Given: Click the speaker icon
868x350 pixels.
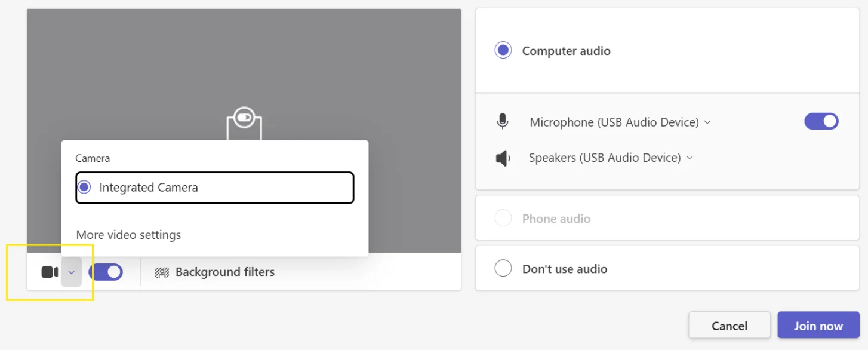Looking at the screenshot, I should click(503, 158).
